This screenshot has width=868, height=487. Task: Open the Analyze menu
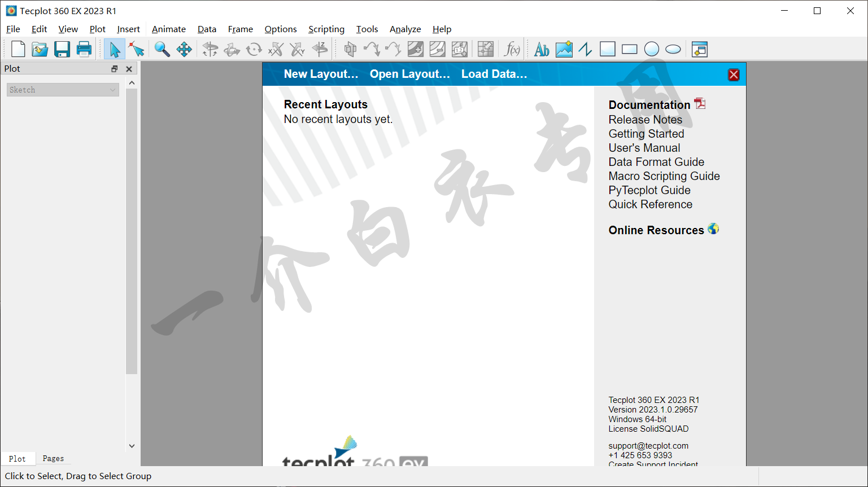405,29
